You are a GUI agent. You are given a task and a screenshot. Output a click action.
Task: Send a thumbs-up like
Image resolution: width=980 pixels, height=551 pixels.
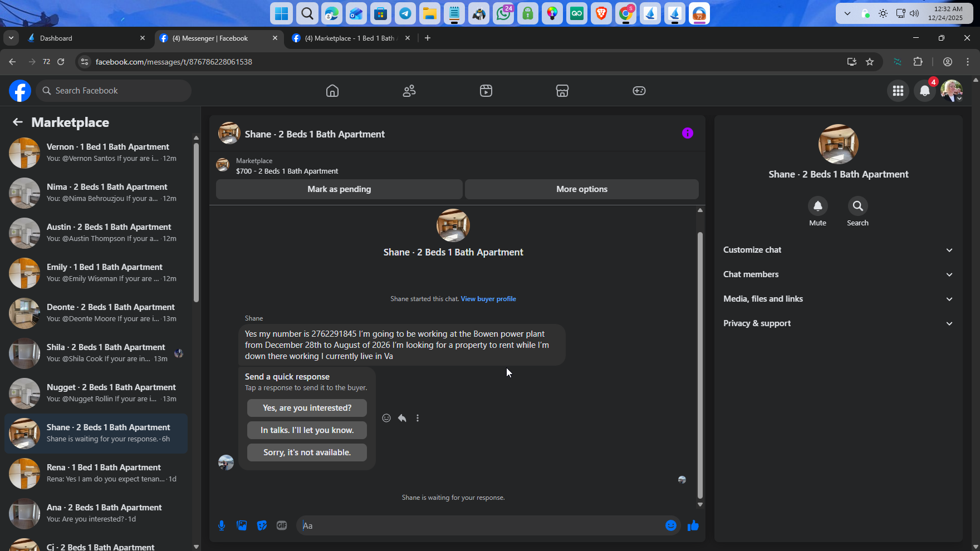[693, 525]
